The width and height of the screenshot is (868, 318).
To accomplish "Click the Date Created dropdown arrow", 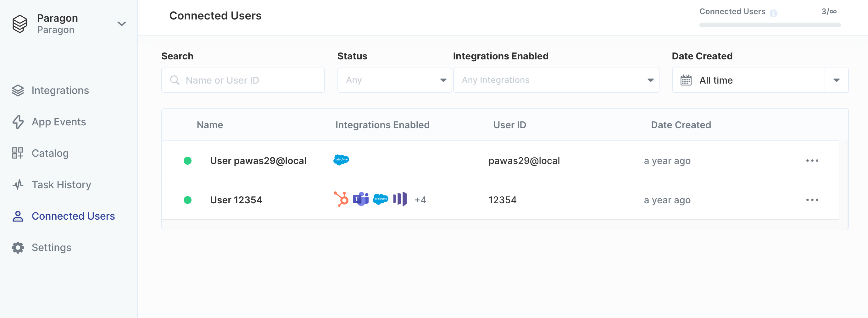I will pyautogui.click(x=836, y=80).
